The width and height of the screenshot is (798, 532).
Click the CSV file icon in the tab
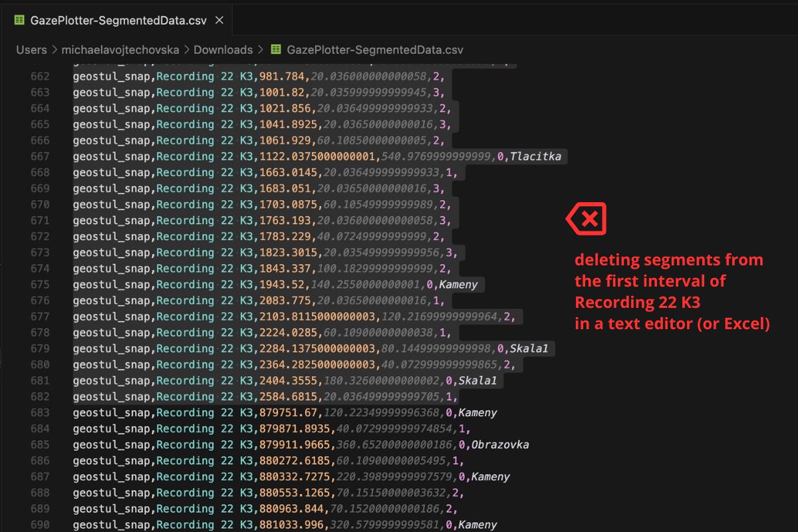[19, 20]
